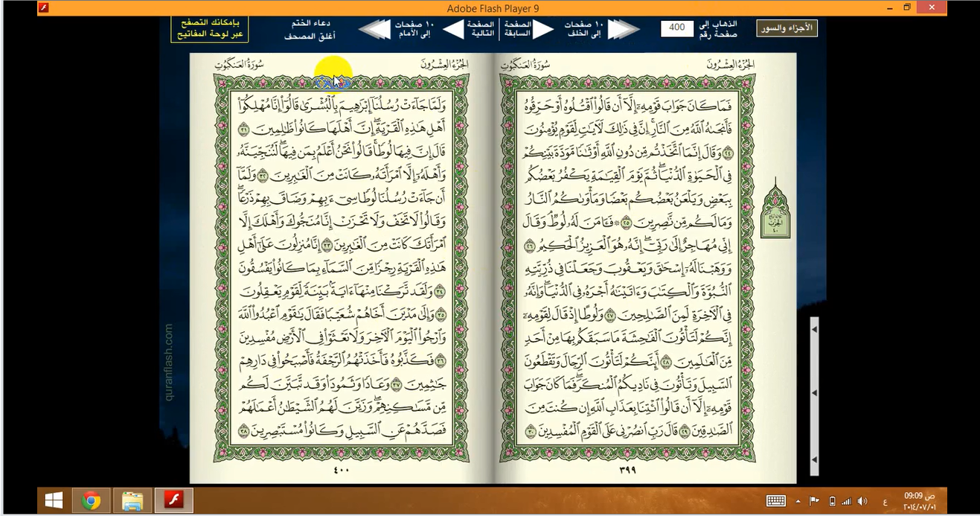Open the Windows Start button
The height and width of the screenshot is (516, 980).
(54, 501)
